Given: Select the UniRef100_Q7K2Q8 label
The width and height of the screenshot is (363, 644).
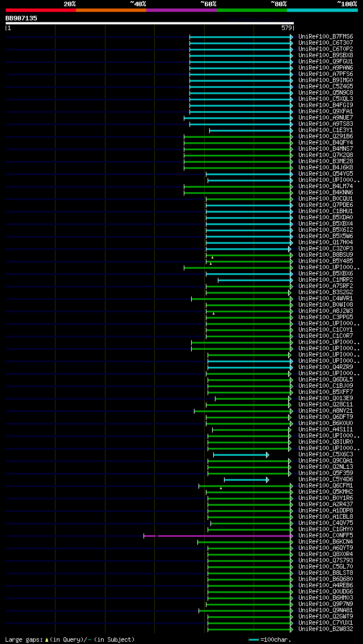Looking at the screenshot, I should coord(326,155).
